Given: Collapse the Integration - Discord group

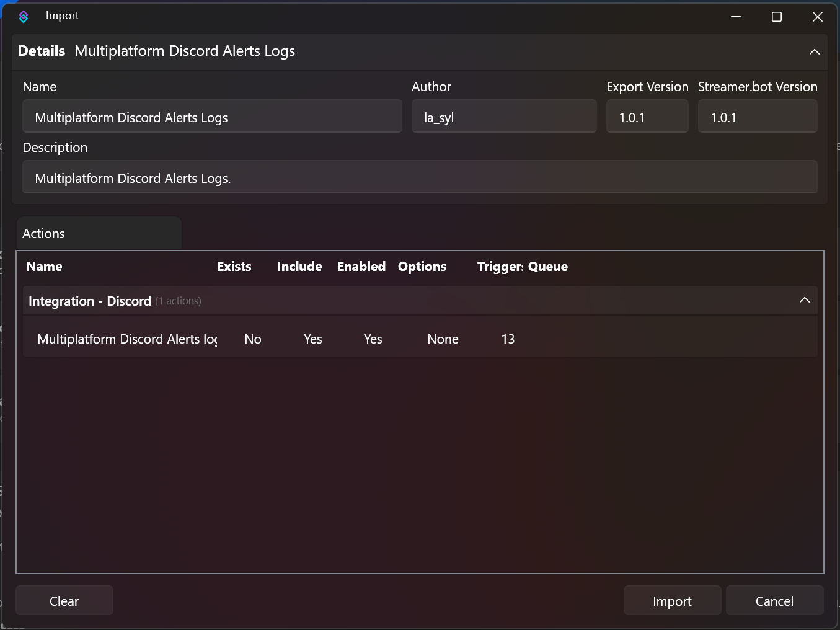Looking at the screenshot, I should pyautogui.click(x=804, y=300).
